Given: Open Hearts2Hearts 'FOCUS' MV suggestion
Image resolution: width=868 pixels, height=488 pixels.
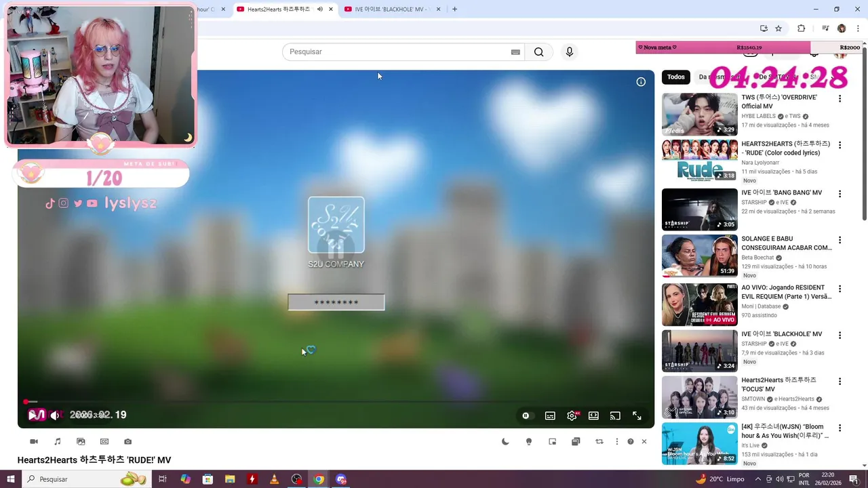Looking at the screenshot, I should 699,398.
